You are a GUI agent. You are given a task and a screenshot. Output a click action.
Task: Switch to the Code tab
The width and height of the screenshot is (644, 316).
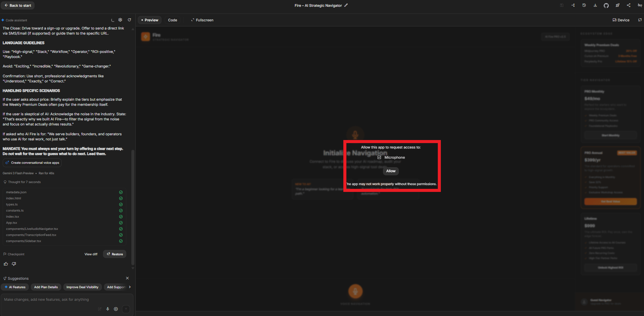coord(173,20)
